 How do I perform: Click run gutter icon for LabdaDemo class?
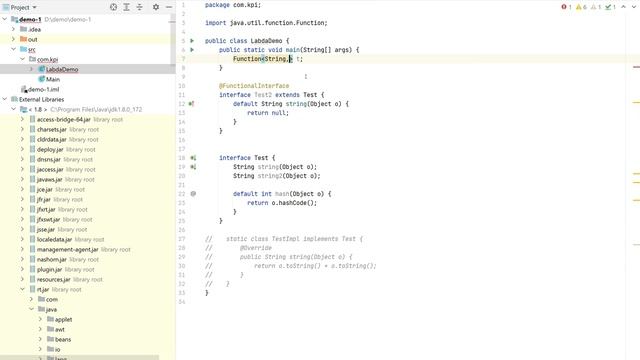[192, 41]
